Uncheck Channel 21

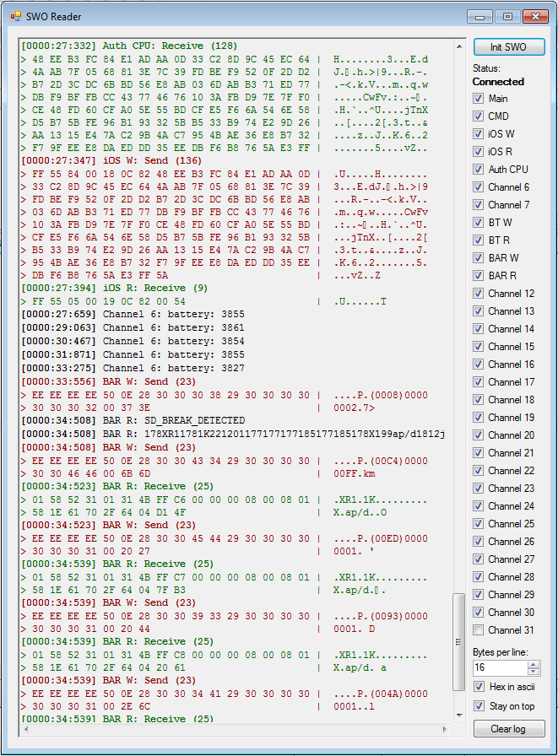[x=478, y=453]
